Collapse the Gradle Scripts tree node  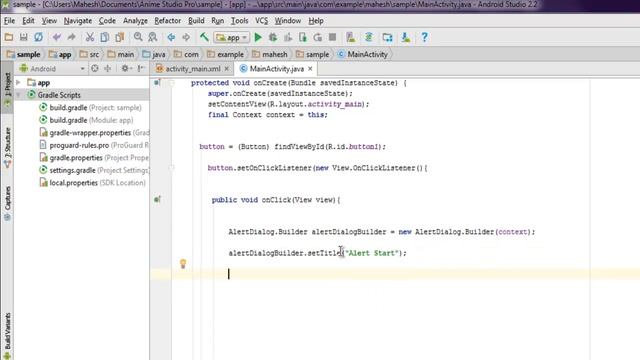point(18,95)
